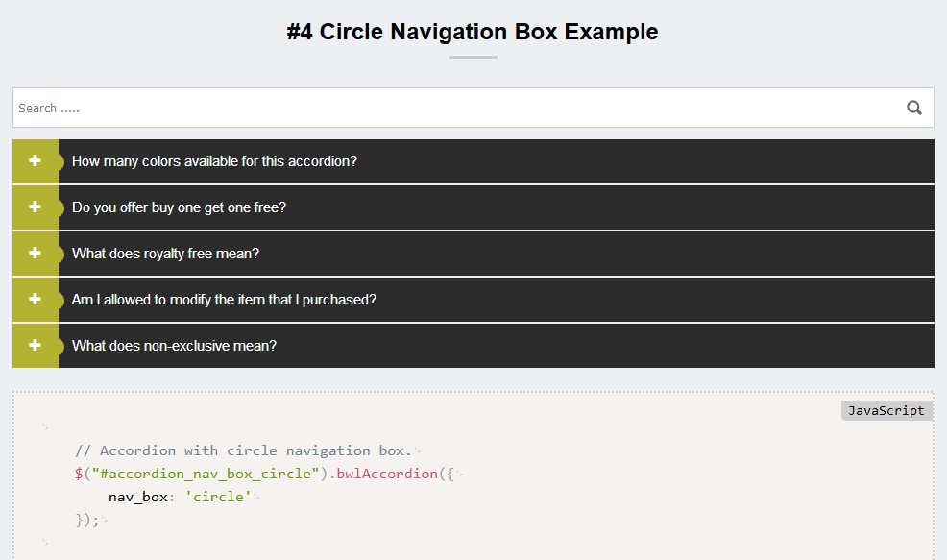Image resolution: width=947 pixels, height=560 pixels.
Task: Focus the Search input field
Action: tap(451, 108)
